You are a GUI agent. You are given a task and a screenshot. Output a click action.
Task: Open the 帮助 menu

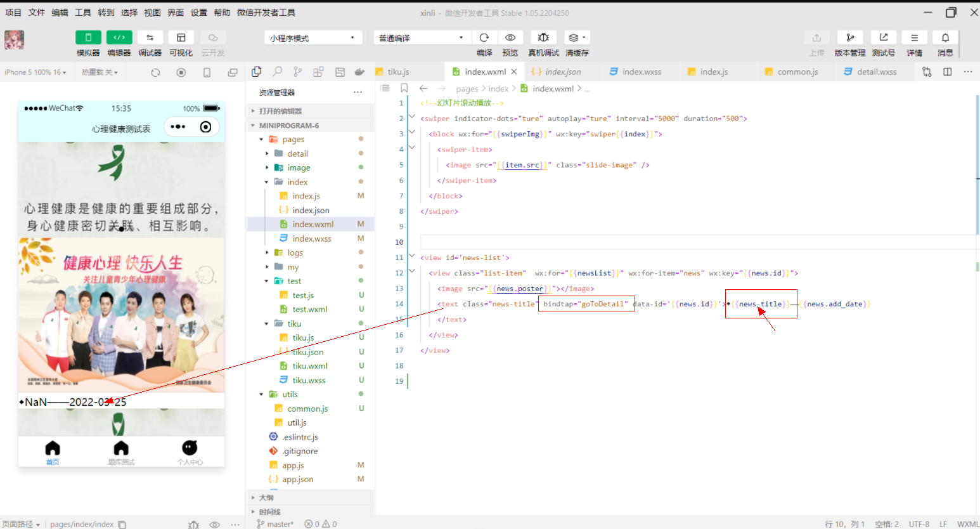(222, 13)
